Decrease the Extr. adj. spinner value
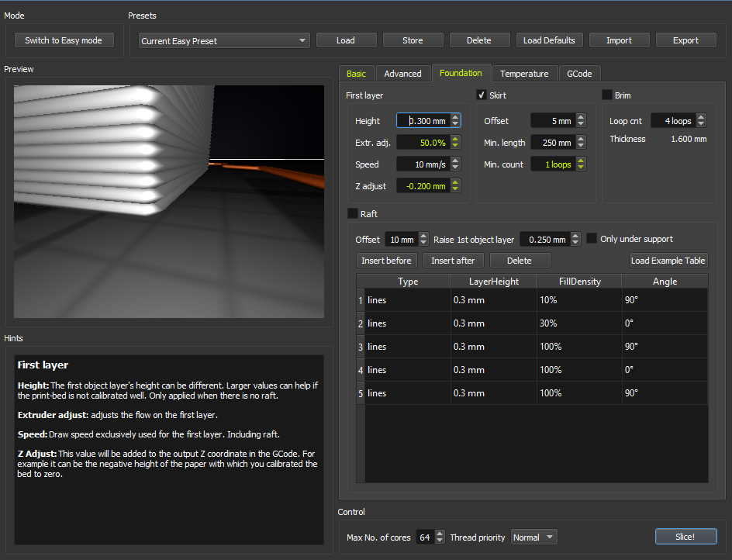This screenshot has width=732, height=560. click(x=455, y=146)
